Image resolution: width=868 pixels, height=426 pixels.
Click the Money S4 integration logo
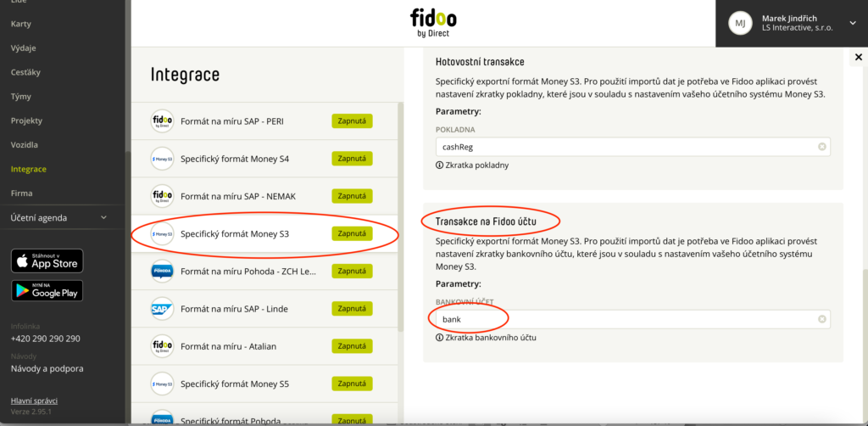point(162,159)
